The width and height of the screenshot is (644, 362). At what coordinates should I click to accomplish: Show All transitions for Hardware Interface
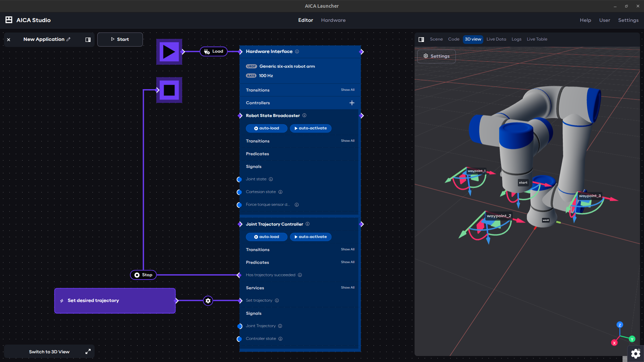(347, 89)
